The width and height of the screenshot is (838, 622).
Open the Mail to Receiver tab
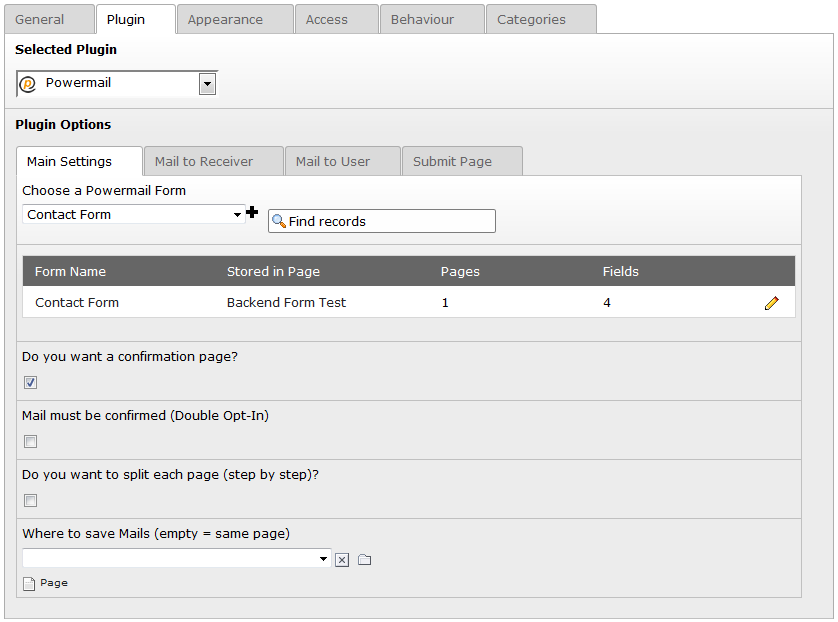point(204,162)
